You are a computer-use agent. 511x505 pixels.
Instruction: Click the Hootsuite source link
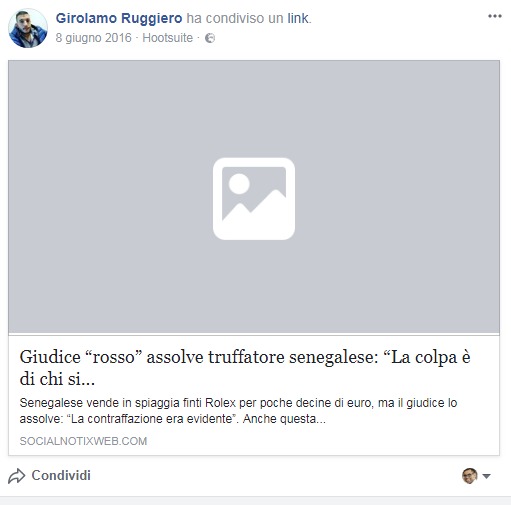168,38
